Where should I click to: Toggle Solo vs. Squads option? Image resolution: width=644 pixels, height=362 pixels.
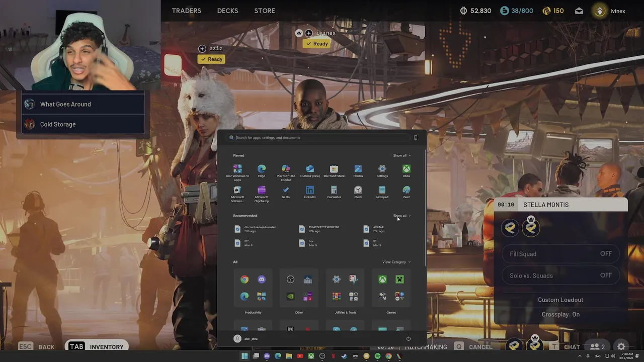[x=560, y=276]
